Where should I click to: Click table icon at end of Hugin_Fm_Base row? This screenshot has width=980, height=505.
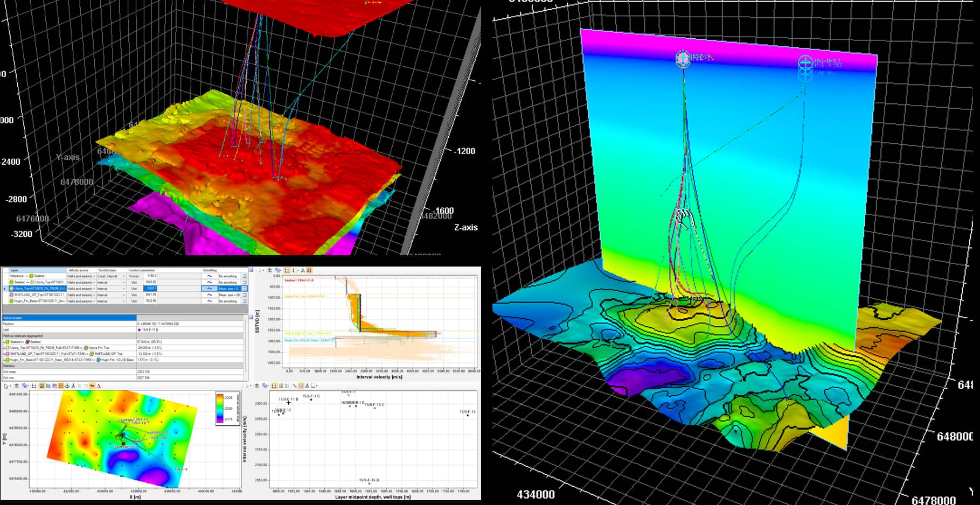[244, 301]
